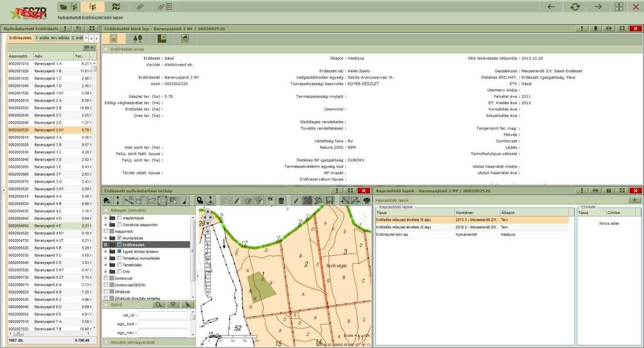This screenshot has height=348, width=644.
Task: Select the broom clear tool in map toolbar
Action: 185,200
